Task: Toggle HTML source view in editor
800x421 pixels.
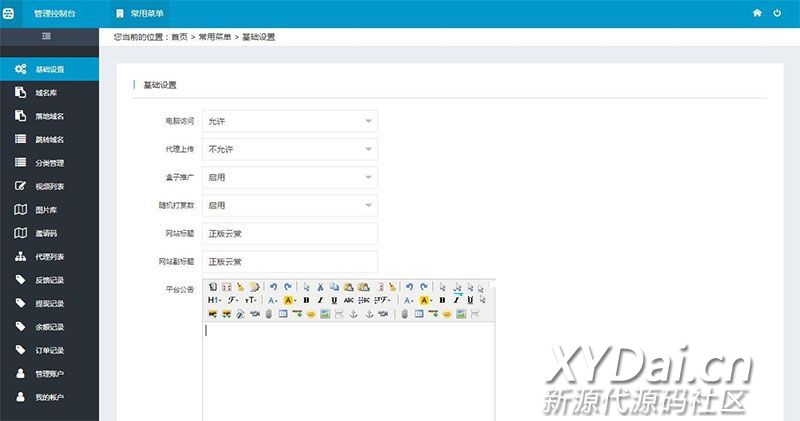Action: [x=213, y=287]
